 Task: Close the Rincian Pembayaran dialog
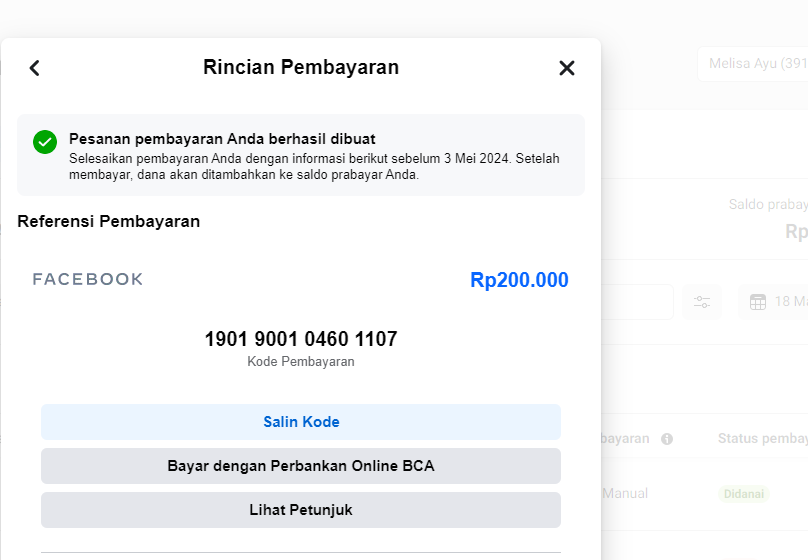click(x=567, y=68)
